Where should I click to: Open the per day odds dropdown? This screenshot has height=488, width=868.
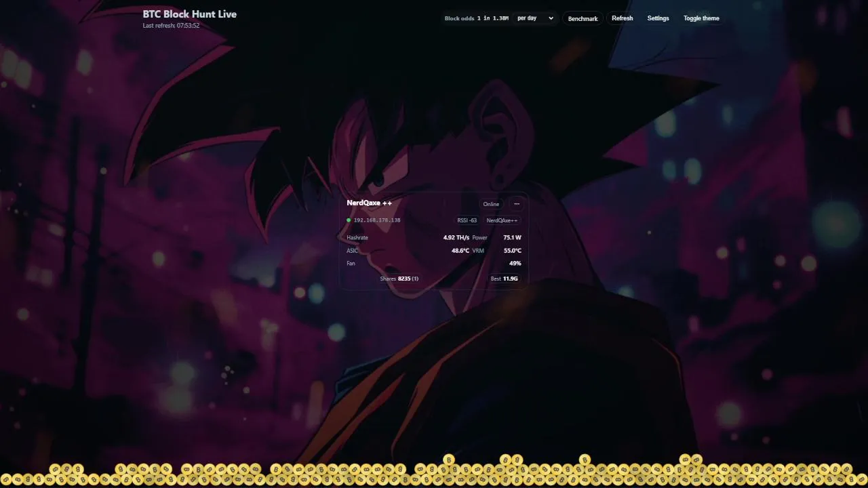pos(535,18)
